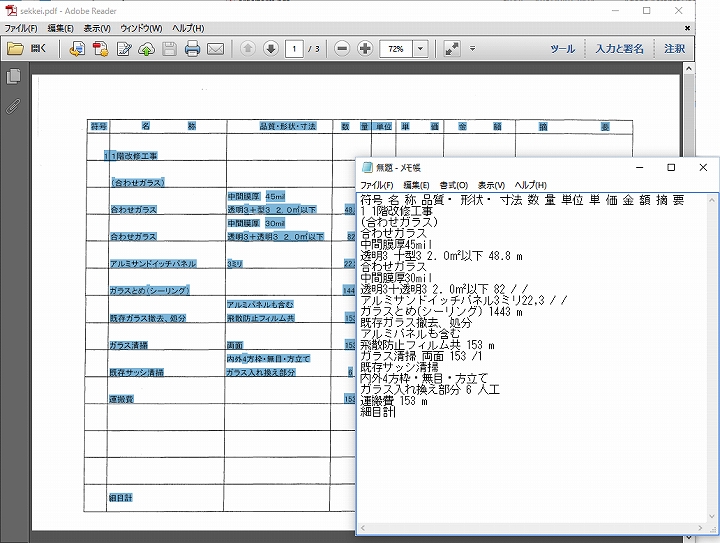Open the 注釈 panel
The height and width of the screenshot is (543, 720).
[675, 49]
